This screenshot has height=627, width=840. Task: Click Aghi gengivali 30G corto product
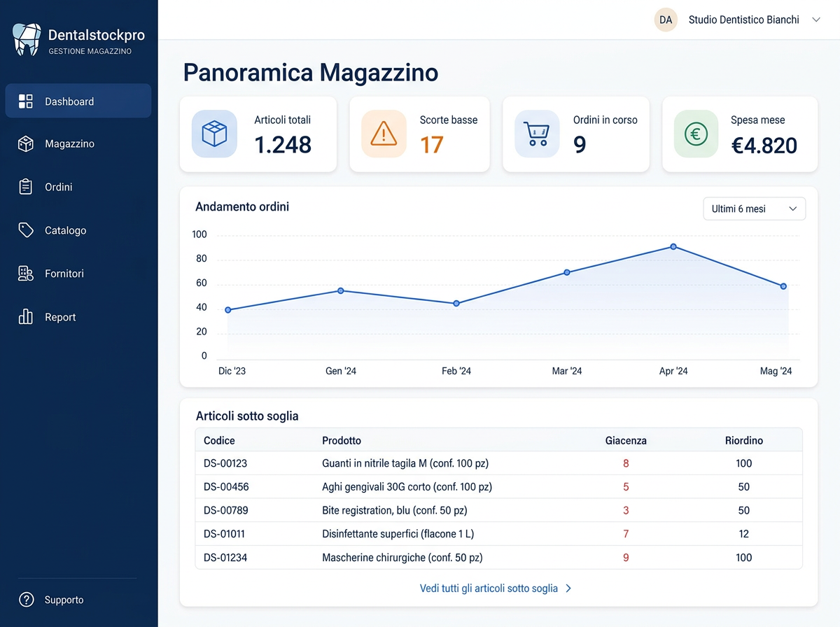[x=407, y=487]
